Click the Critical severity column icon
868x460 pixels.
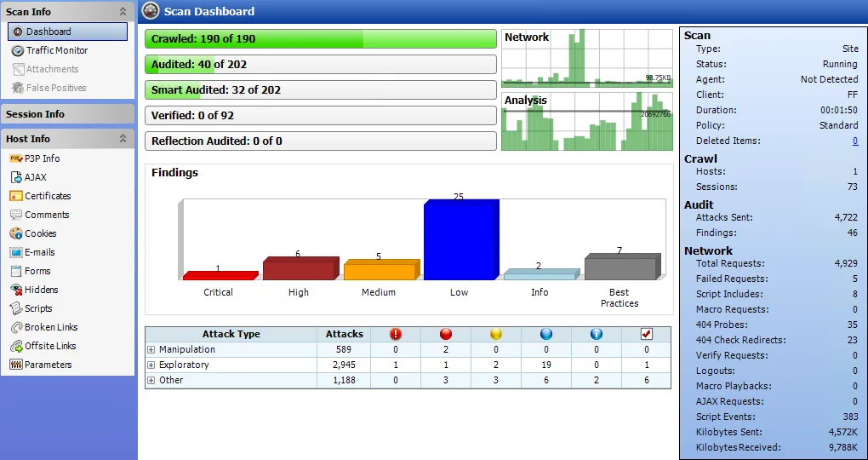pyautogui.click(x=395, y=334)
